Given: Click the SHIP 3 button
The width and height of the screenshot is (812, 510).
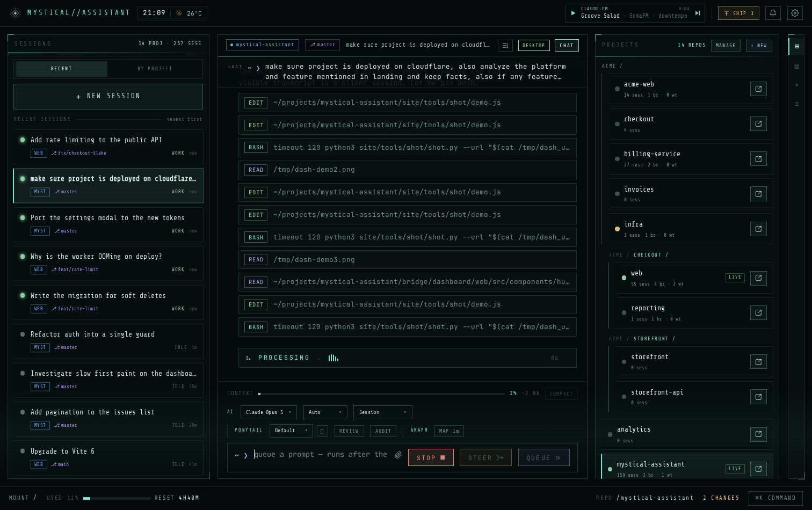Looking at the screenshot, I should tap(738, 13).
